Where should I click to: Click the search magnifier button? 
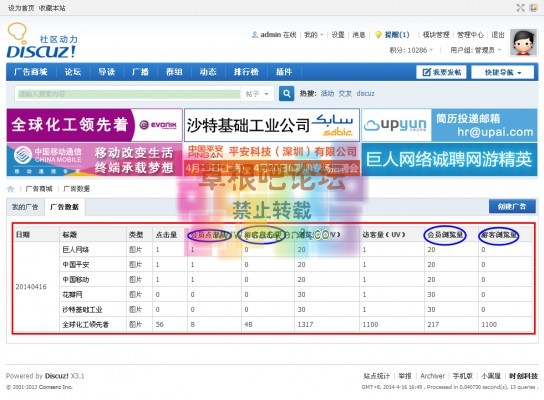(x=287, y=93)
